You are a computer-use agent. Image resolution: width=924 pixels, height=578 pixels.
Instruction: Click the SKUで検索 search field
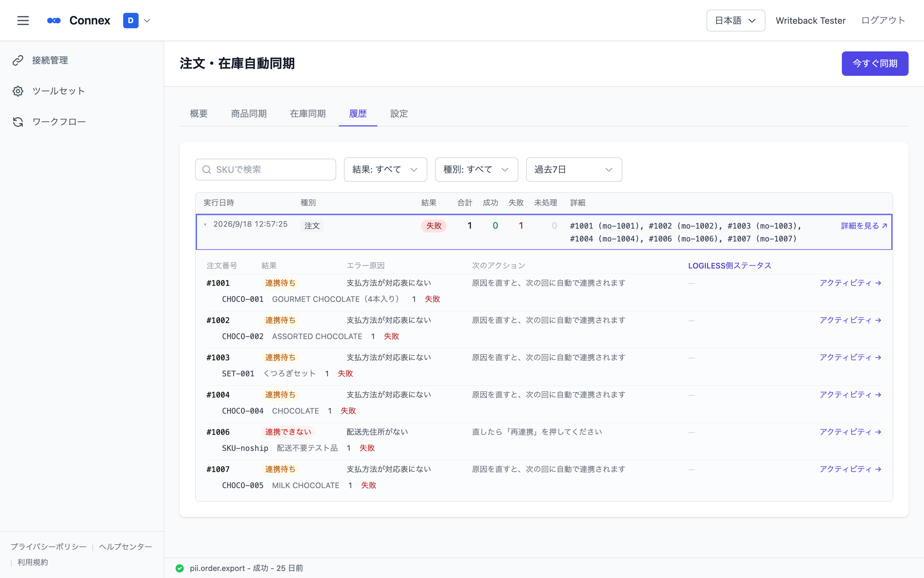point(265,169)
